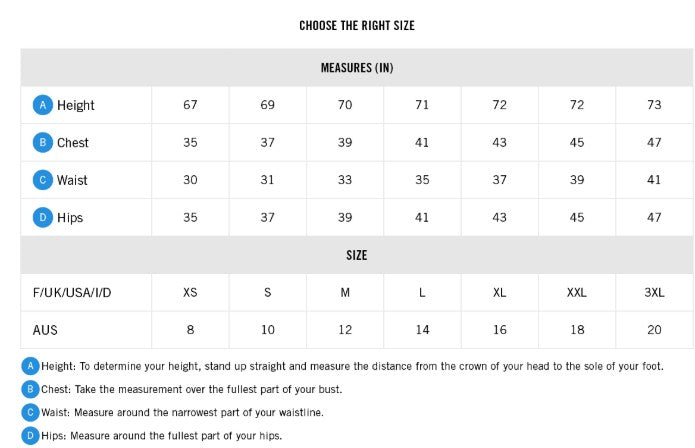Screen dimensions: 695x448
Task: Click the D badge in the Hips instructions note
Action: pyautogui.click(x=30, y=435)
